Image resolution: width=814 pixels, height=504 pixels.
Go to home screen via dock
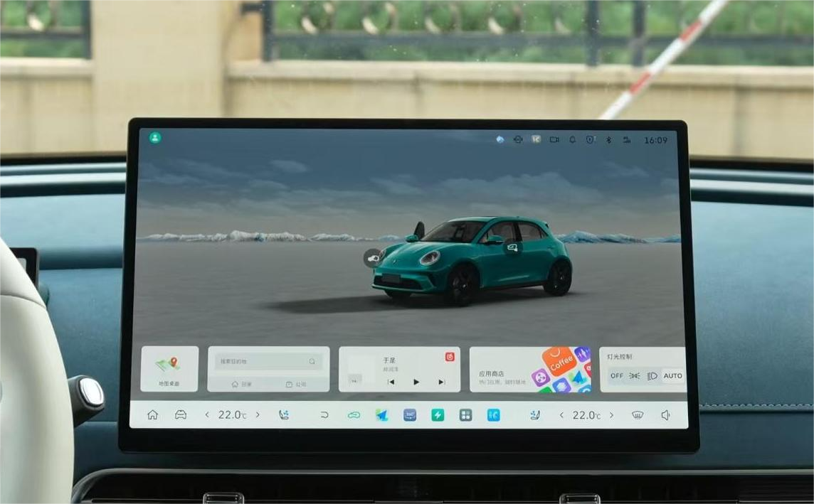click(x=152, y=415)
